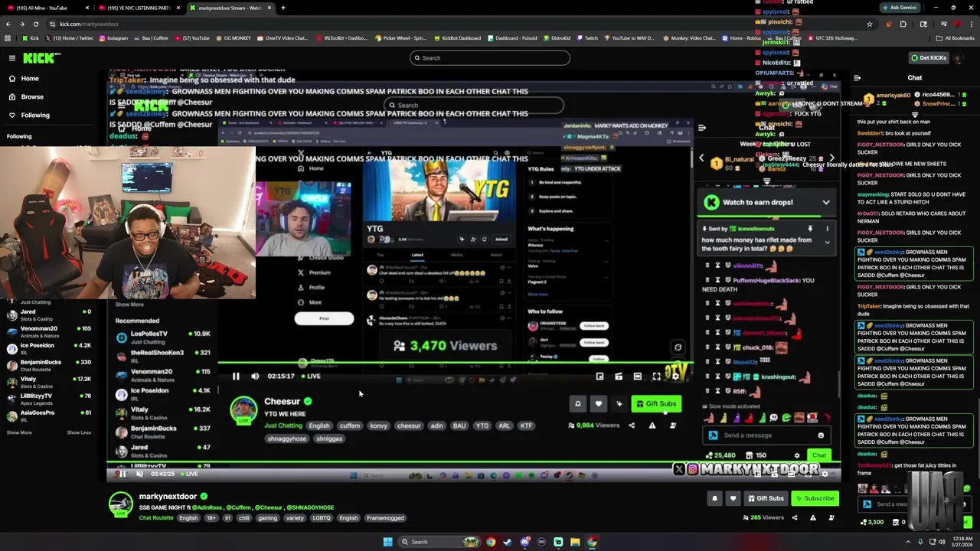Open File Explorer from taskbar
Viewport: 980px width, 551px height.
click(x=575, y=542)
